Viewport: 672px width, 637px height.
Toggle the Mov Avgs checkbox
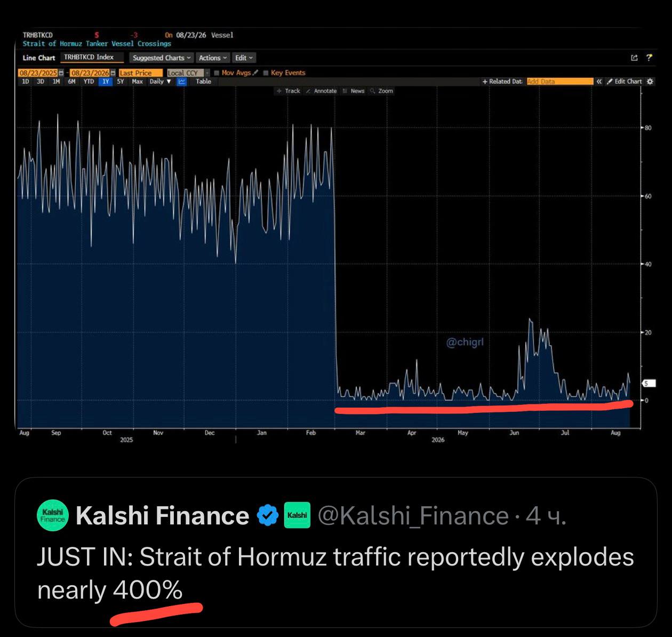click(x=217, y=73)
